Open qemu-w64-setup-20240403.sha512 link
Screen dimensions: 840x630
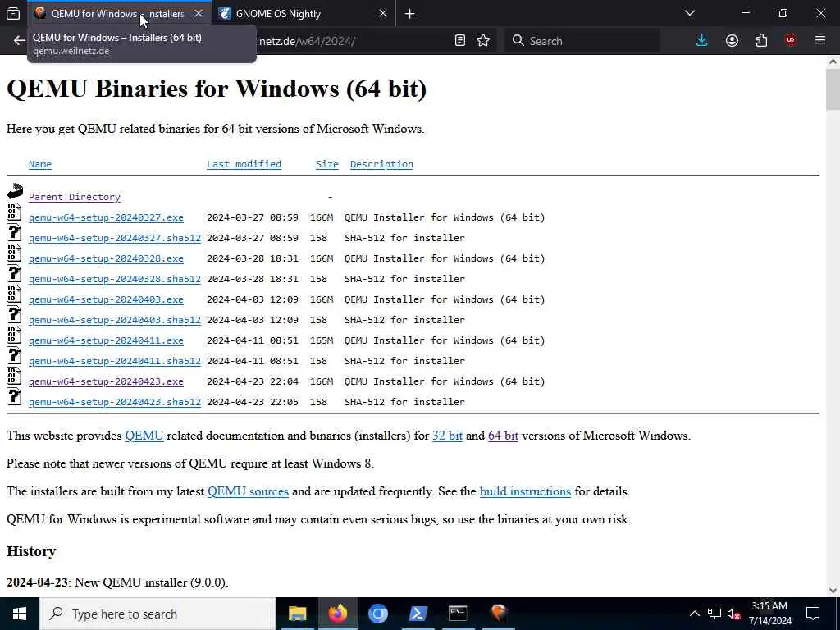click(115, 320)
